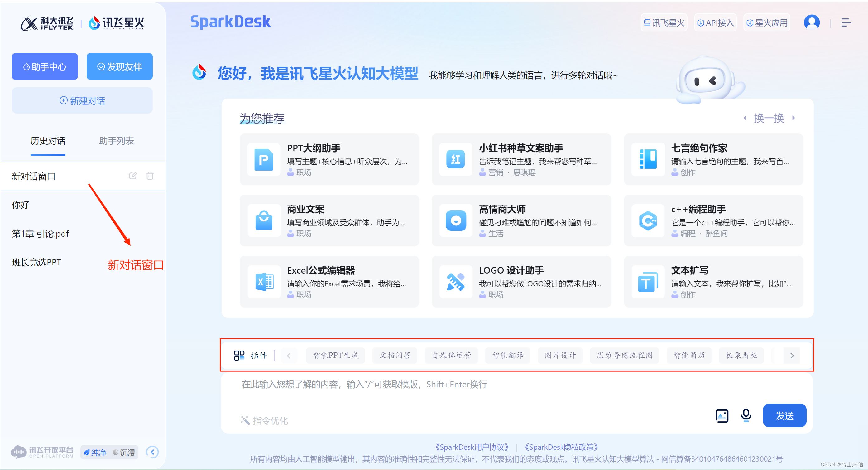Click the 文本扩写 icon
Screen dimensions: 868x470
coord(648,282)
